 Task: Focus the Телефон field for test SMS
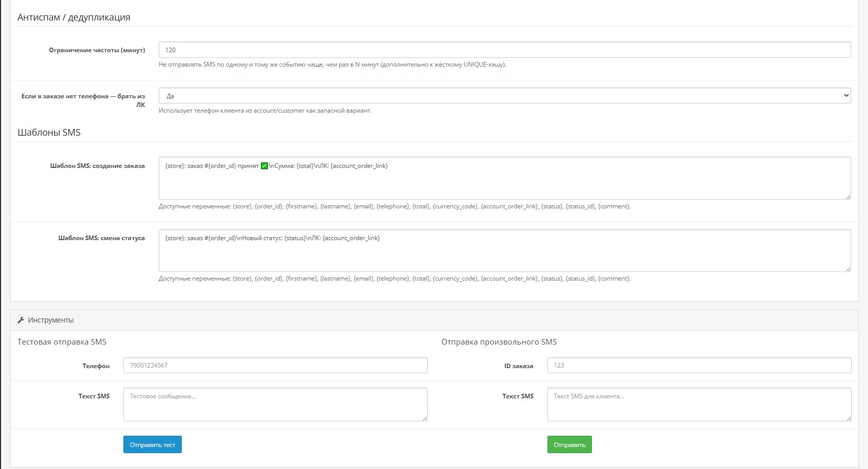[x=275, y=366]
